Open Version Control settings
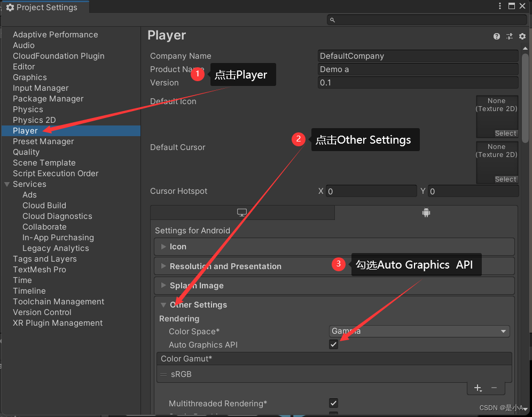This screenshot has width=532, height=417. pos(42,312)
